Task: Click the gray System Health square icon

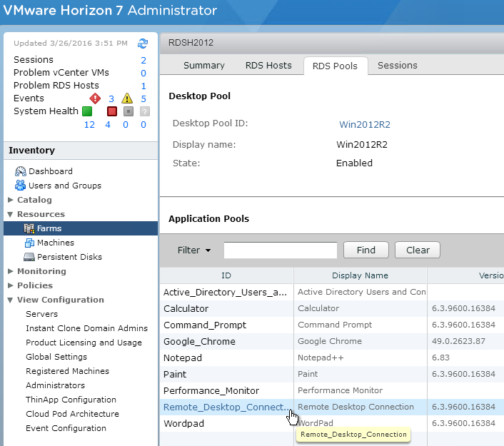Action: point(128,111)
